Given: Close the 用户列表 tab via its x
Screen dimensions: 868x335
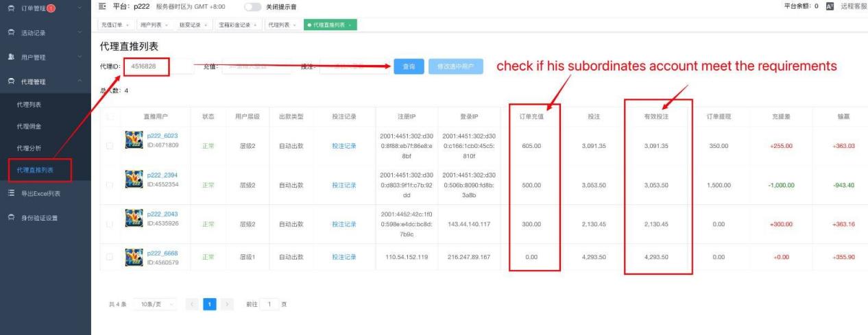Looking at the screenshot, I should click(168, 25).
